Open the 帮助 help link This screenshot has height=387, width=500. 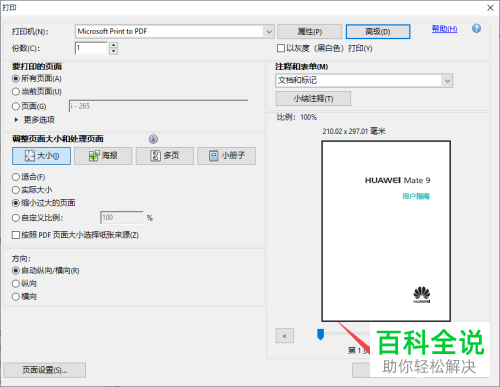444,29
